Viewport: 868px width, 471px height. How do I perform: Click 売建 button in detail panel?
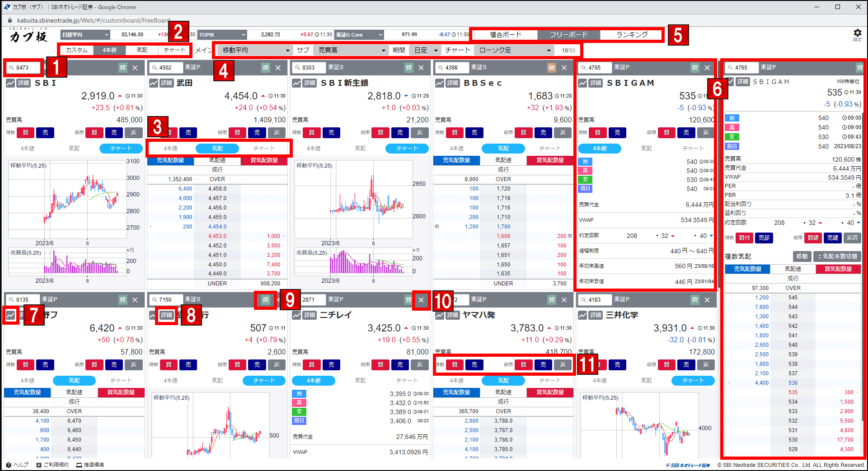[x=832, y=238]
